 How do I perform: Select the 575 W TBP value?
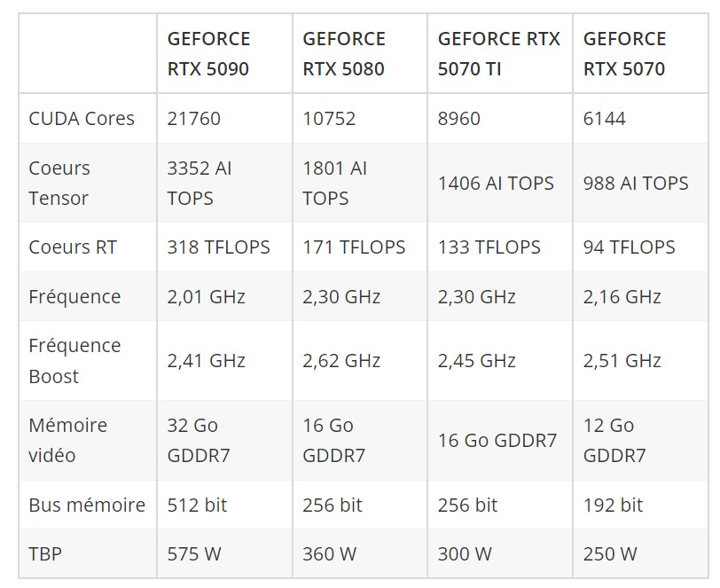click(x=194, y=553)
